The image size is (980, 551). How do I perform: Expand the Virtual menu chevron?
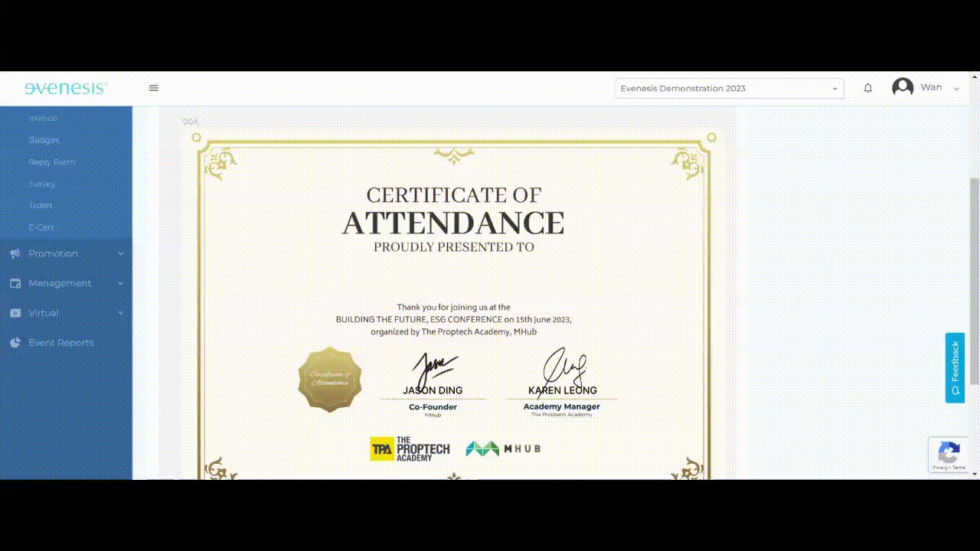coord(120,313)
